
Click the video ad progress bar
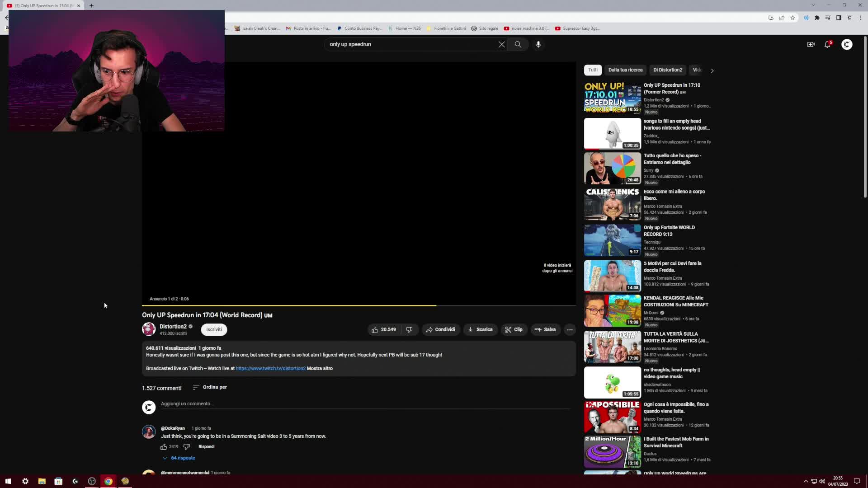(x=359, y=306)
